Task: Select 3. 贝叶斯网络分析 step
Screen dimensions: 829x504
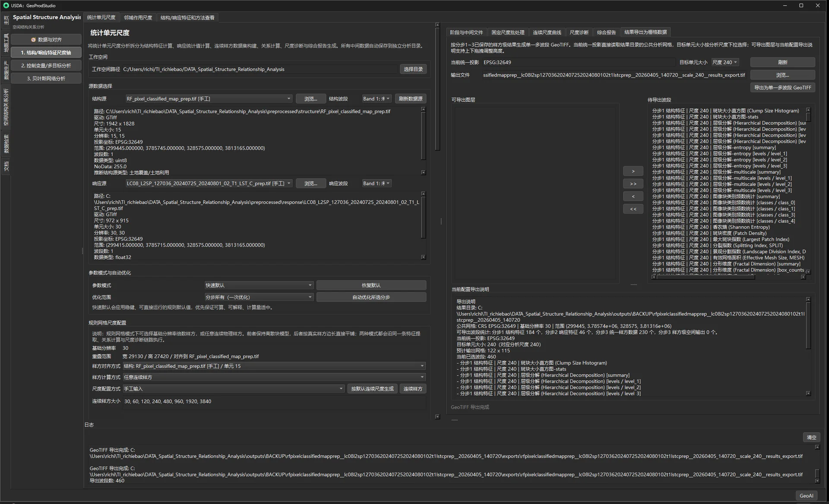Action: pos(46,78)
